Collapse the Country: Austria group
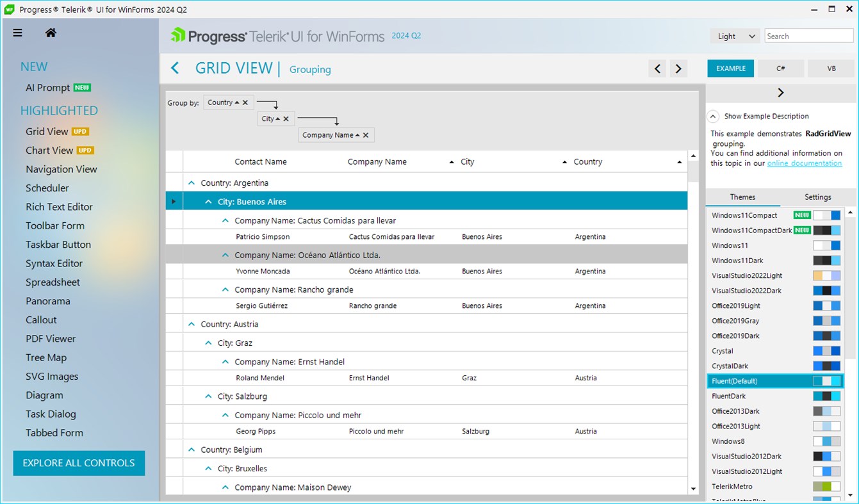 pos(191,324)
